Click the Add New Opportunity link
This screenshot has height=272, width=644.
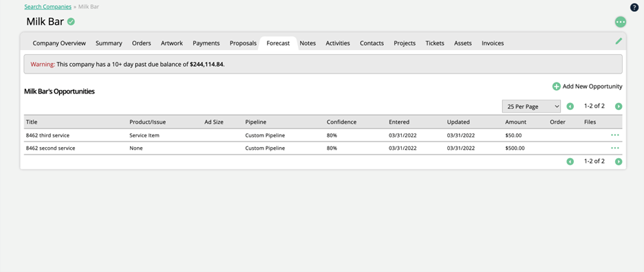click(x=592, y=87)
